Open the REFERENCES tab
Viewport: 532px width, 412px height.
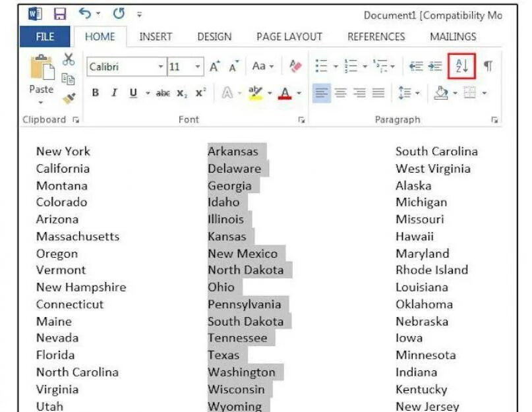(x=376, y=36)
